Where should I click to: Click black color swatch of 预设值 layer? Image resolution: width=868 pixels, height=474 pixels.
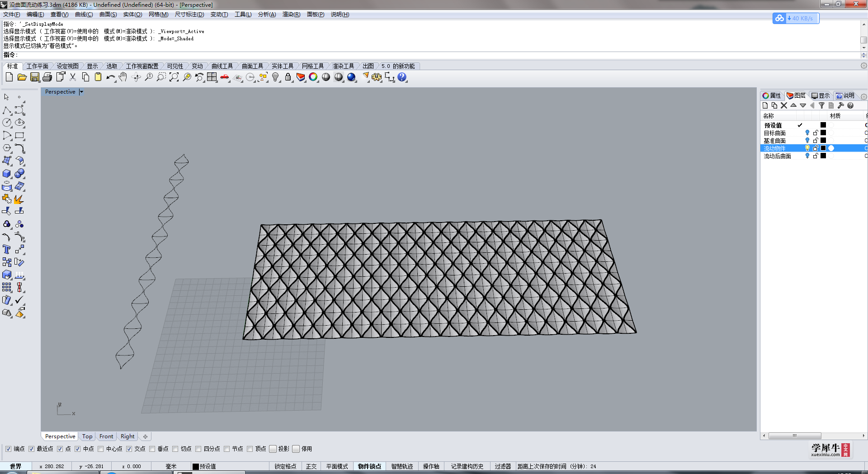pos(823,125)
